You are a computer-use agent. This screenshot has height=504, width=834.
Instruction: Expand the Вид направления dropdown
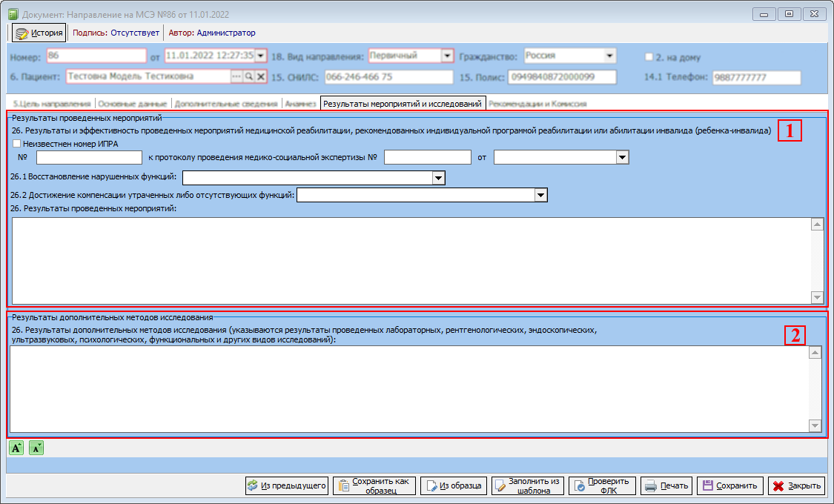click(447, 56)
